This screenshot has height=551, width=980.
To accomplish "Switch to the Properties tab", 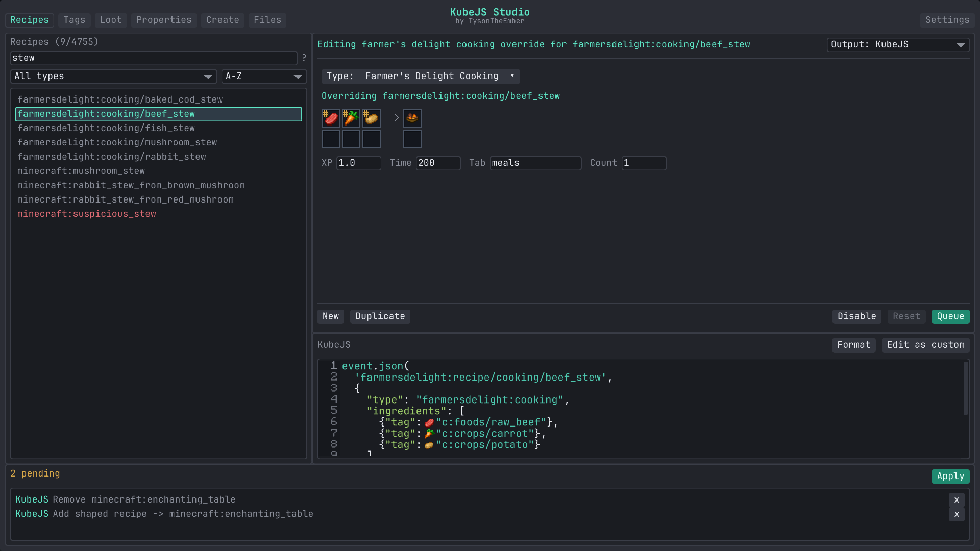I will click(x=164, y=20).
